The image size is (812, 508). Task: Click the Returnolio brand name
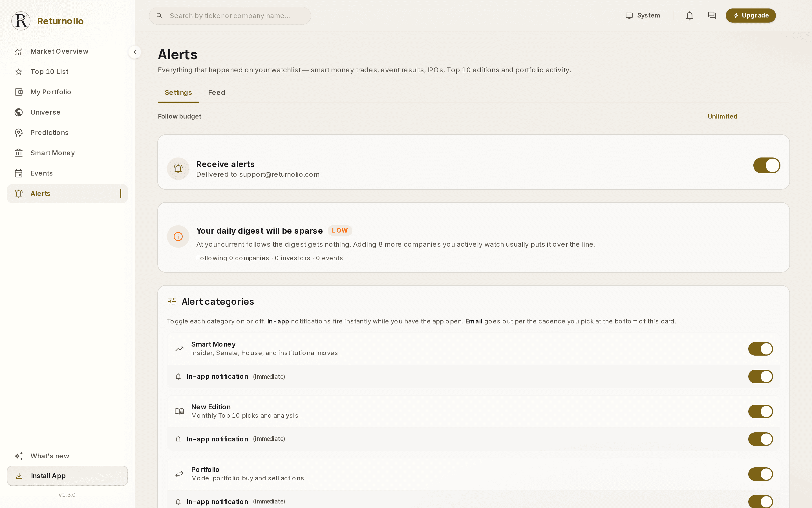pyautogui.click(x=60, y=21)
